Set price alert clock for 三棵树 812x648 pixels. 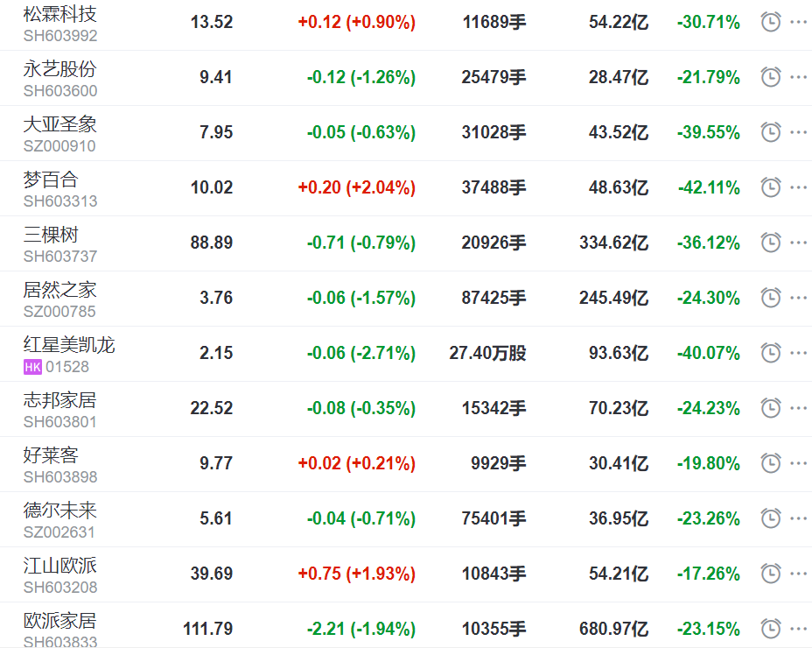[771, 242]
